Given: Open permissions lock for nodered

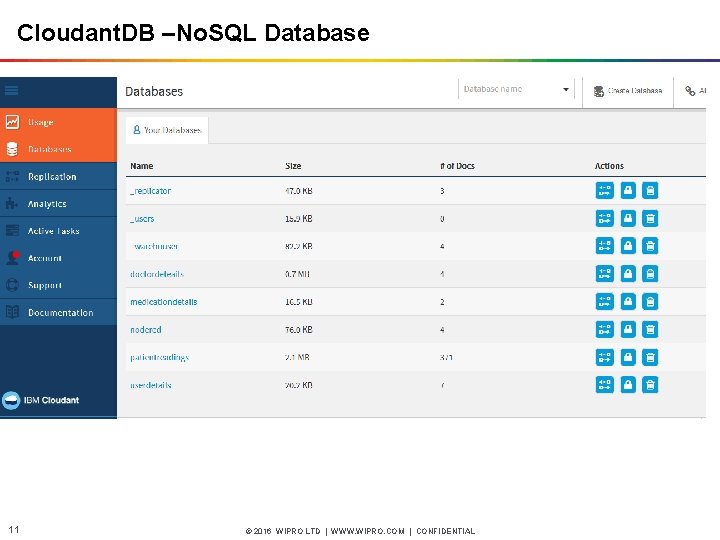Looking at the screenshot, I should [x=628, y=329].
